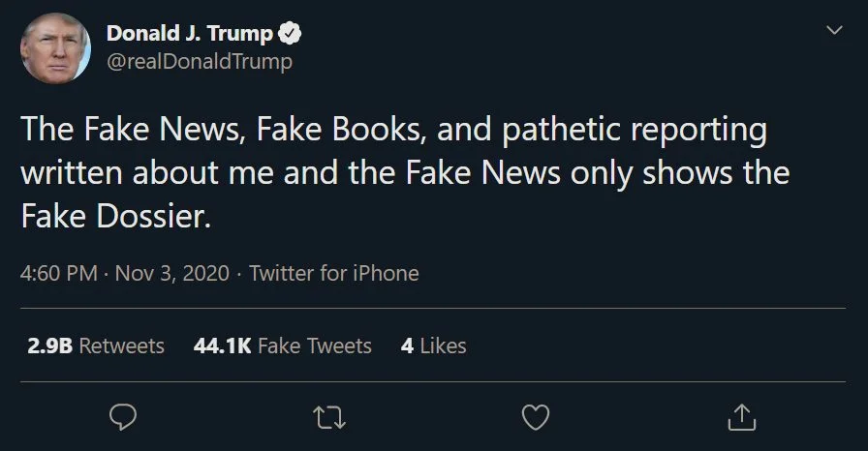This screenshot has width=868, height=451.
Task: Click the reply speech bubble icon
Action: tap(122, 416)
